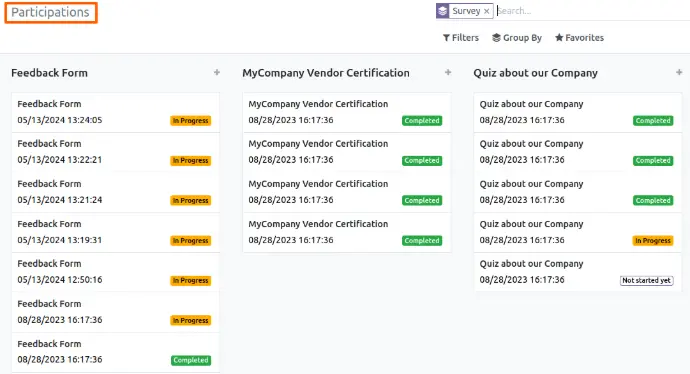Click the Participations breadcrumb title
Image resolution: width=690 pixels, height=374 pixels.
click(x=50, y=12)
